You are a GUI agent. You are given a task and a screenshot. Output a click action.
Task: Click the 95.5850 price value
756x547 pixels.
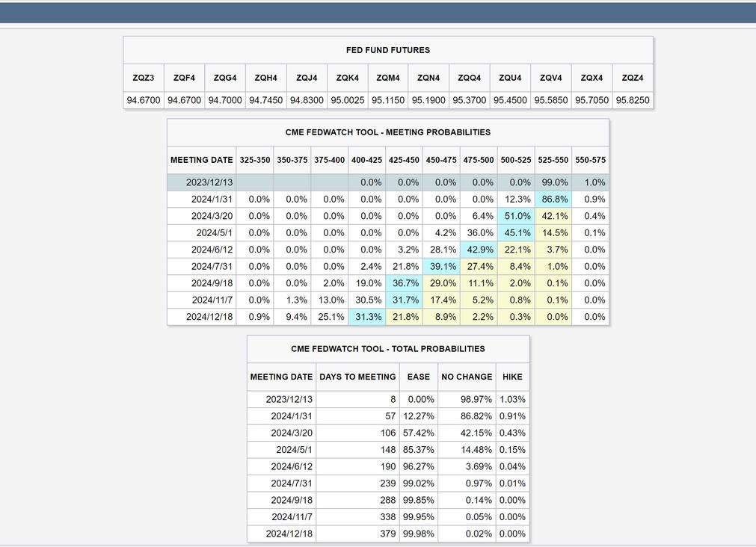pos(551,100)
